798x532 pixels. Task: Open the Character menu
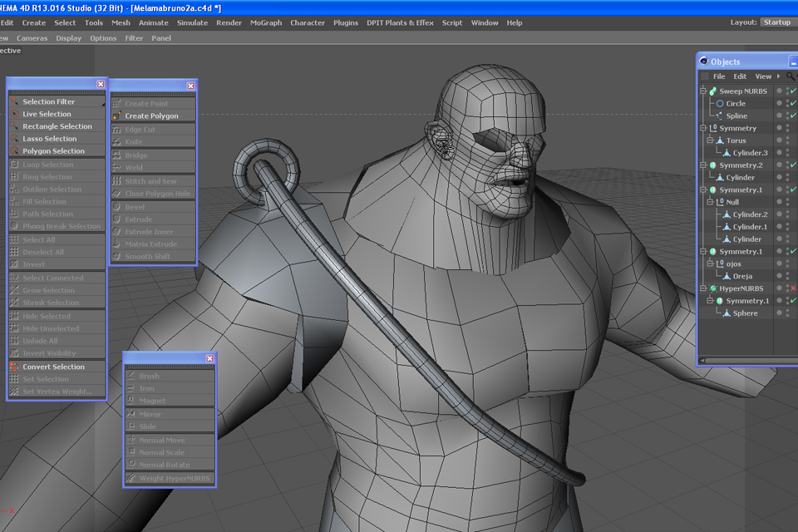tap(308, 23)
